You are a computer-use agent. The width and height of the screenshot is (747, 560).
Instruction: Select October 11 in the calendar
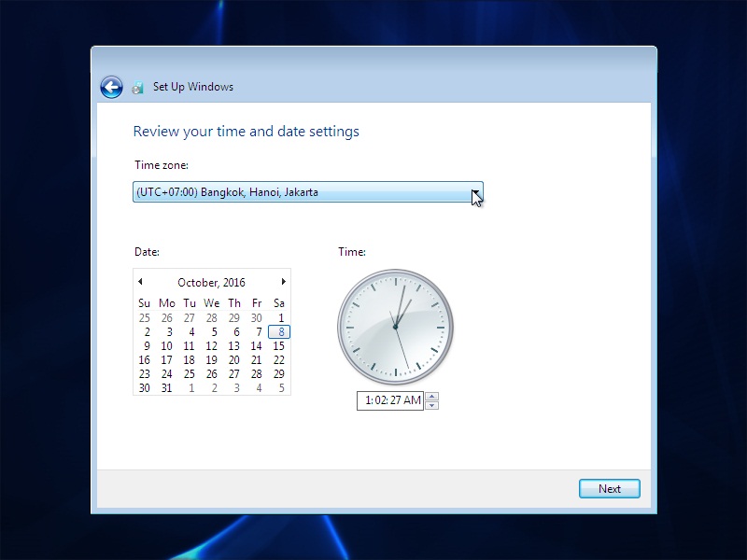coord(190,345)
